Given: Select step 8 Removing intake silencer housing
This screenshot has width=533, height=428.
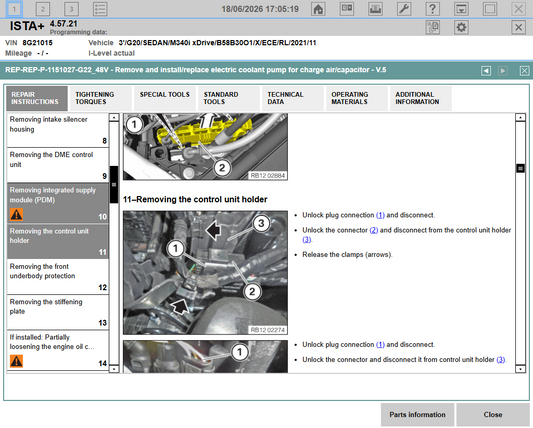Looking at the screenshot, I should [58, 130].
